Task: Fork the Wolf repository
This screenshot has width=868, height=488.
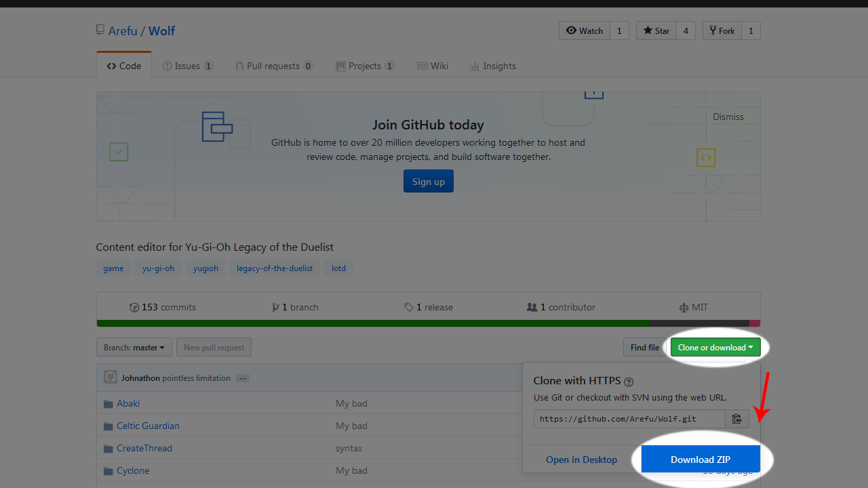Action: [x=722, y=30]
